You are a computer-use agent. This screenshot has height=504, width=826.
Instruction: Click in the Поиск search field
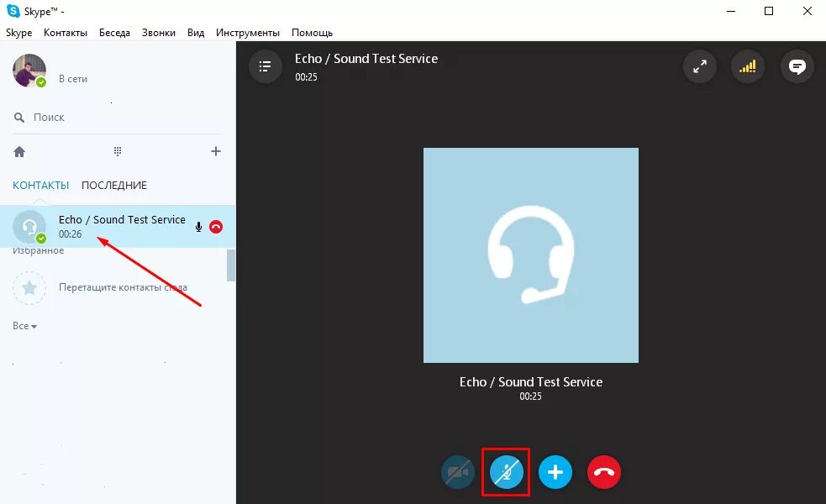coord(118,118)
